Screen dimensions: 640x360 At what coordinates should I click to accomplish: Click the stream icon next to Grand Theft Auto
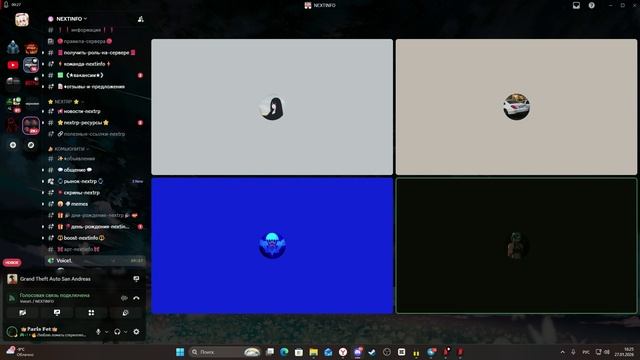(136, 279)
